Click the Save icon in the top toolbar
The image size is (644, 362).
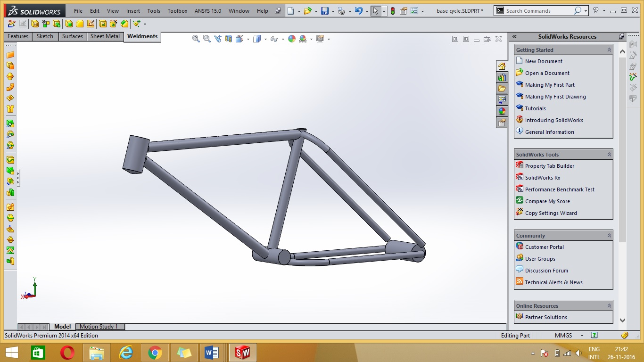click(325, 11)
